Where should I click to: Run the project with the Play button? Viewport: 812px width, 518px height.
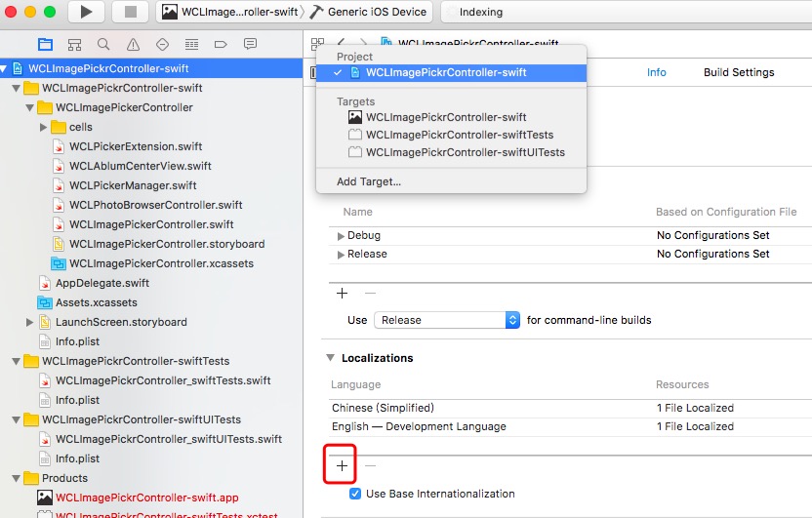pyautogui.click(x=86, y=12)
